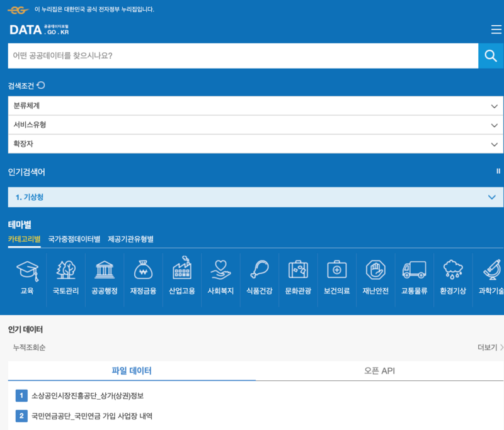This screenshot has width=504, height=430.
Task: Click the blue search magnifier icon
Action: [491, 55]
